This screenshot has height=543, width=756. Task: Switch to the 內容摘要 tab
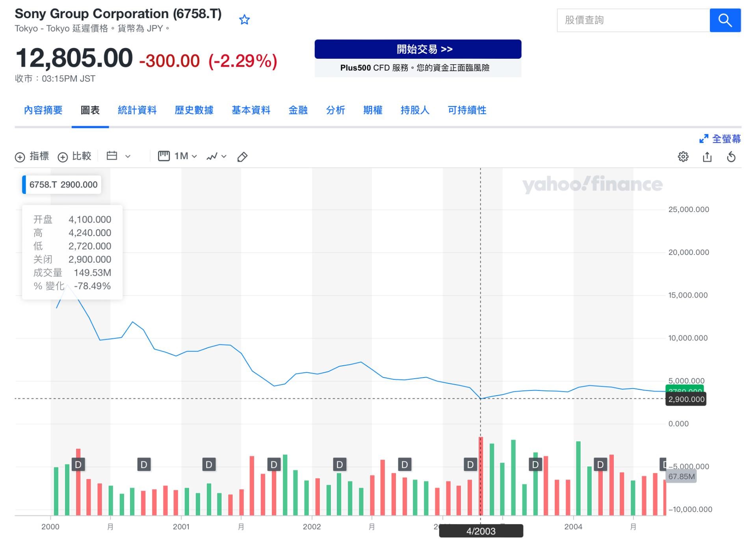[x=43, y=110]
